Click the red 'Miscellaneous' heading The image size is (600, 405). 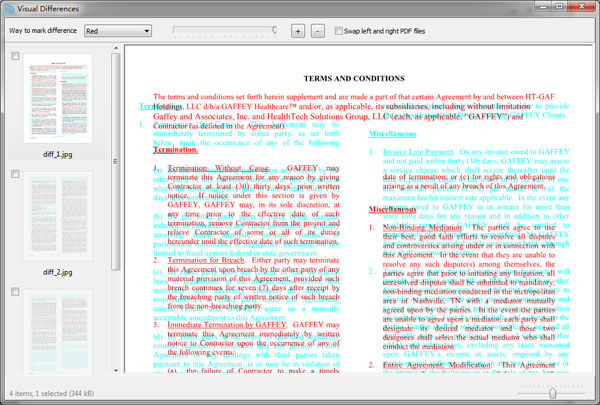[392, 209]
